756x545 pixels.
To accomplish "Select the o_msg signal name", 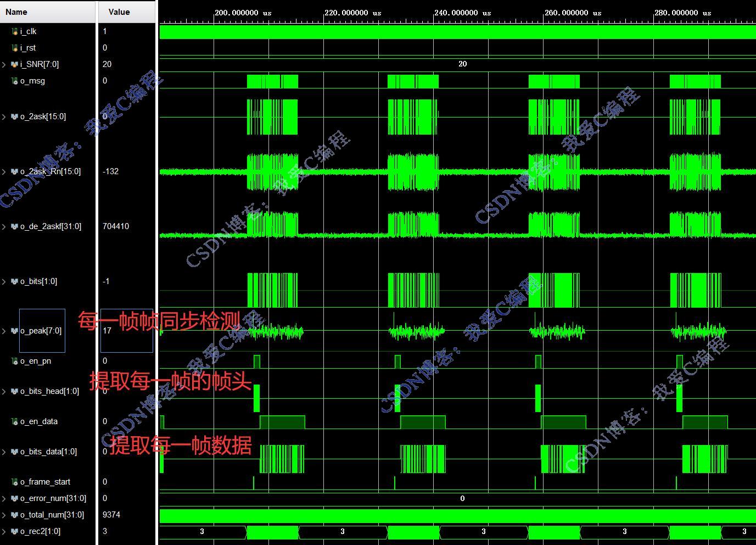I will [32, 81].
